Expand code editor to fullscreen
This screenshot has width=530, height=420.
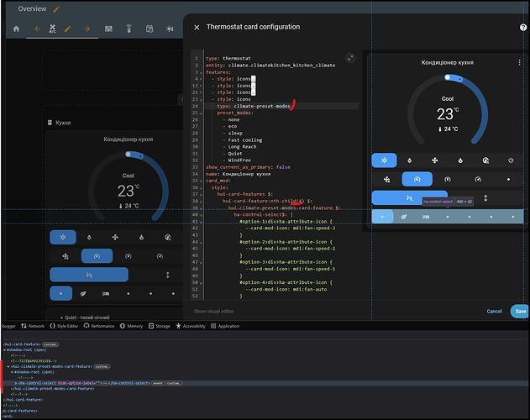click(x=350, y=58)
